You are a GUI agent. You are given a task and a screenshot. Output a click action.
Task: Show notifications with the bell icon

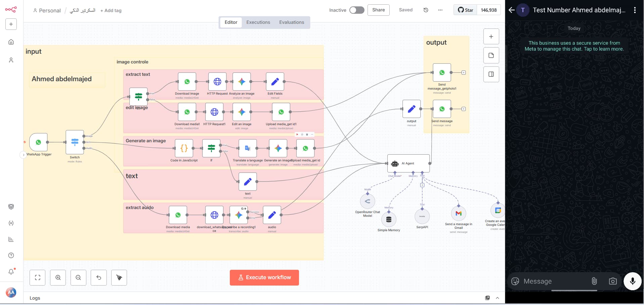(x=11, y=272)
